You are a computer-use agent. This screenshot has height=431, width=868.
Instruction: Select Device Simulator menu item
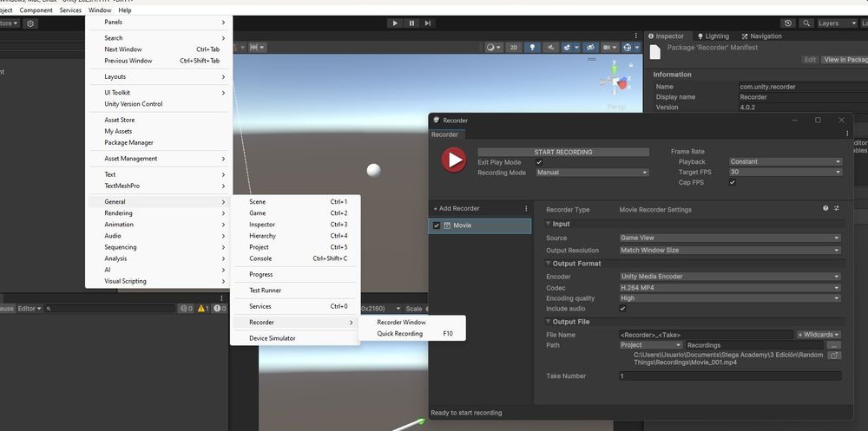295,338
